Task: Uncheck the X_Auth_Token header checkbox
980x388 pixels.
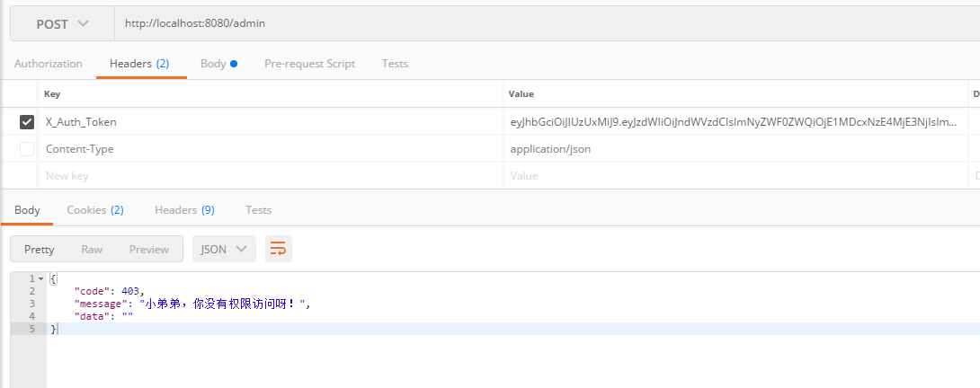Action: pyautogui.click(x=27, y=122)
